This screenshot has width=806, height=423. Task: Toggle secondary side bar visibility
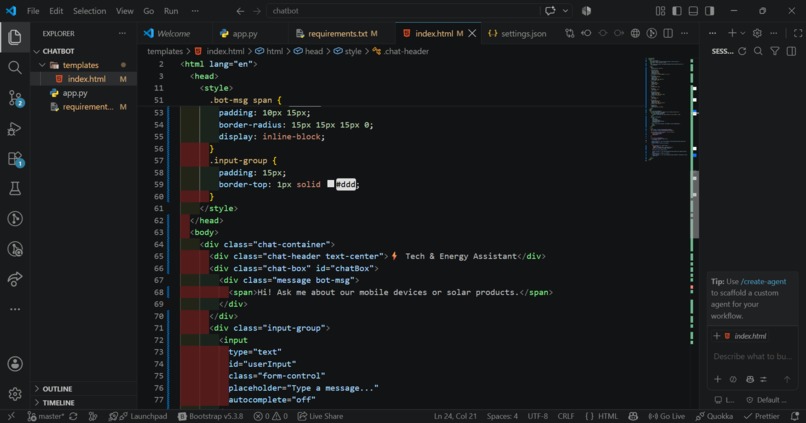pos(709,11)
